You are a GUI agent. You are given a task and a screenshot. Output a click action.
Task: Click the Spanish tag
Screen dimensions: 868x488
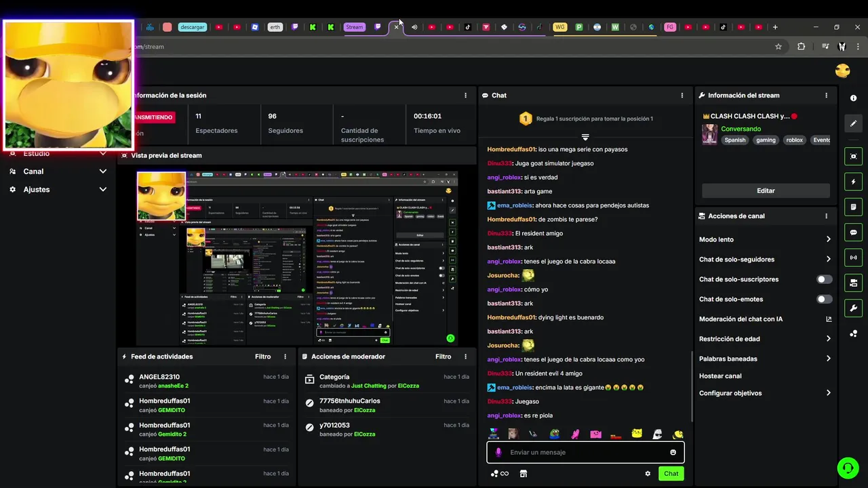click(x=734, y=140)
